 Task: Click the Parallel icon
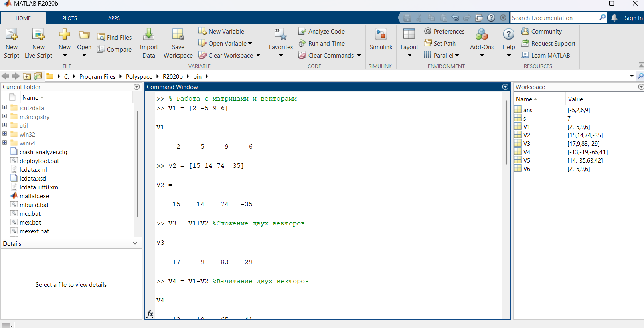428,55
